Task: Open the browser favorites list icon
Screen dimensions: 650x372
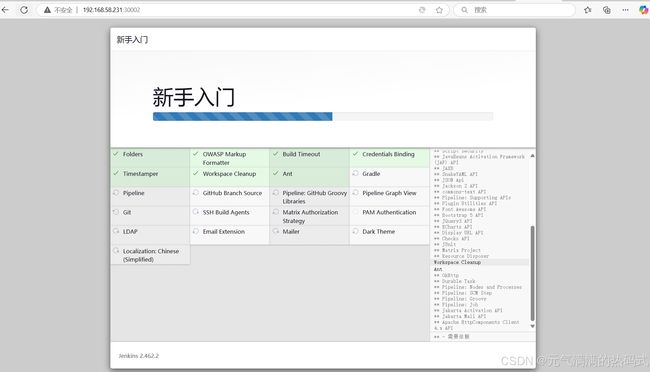Action: click(588, 10)
